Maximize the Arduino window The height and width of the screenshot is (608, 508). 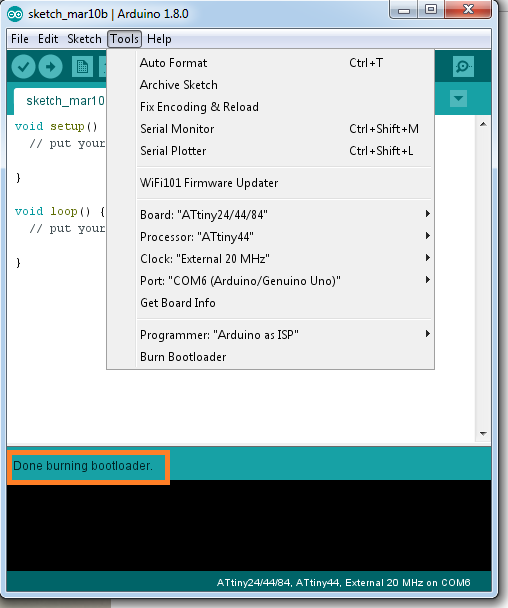(x=431, y=9)
